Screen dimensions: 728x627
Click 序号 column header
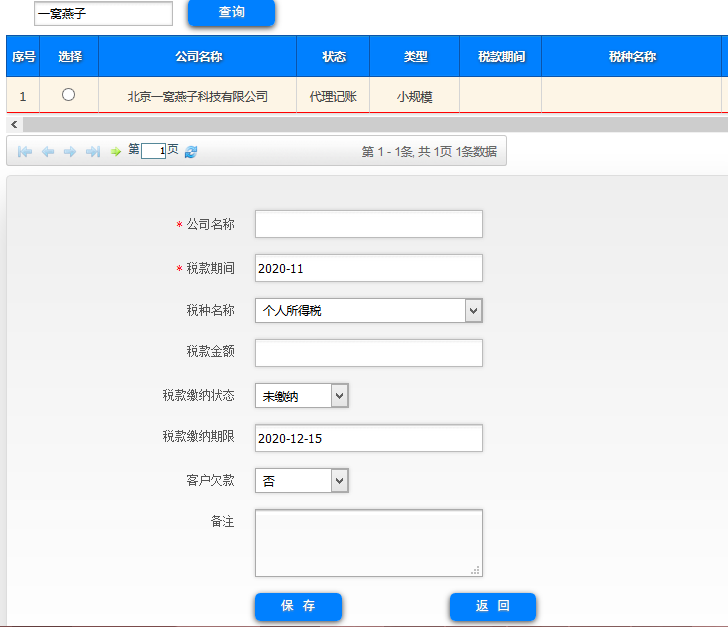click(x=23, y=57)
